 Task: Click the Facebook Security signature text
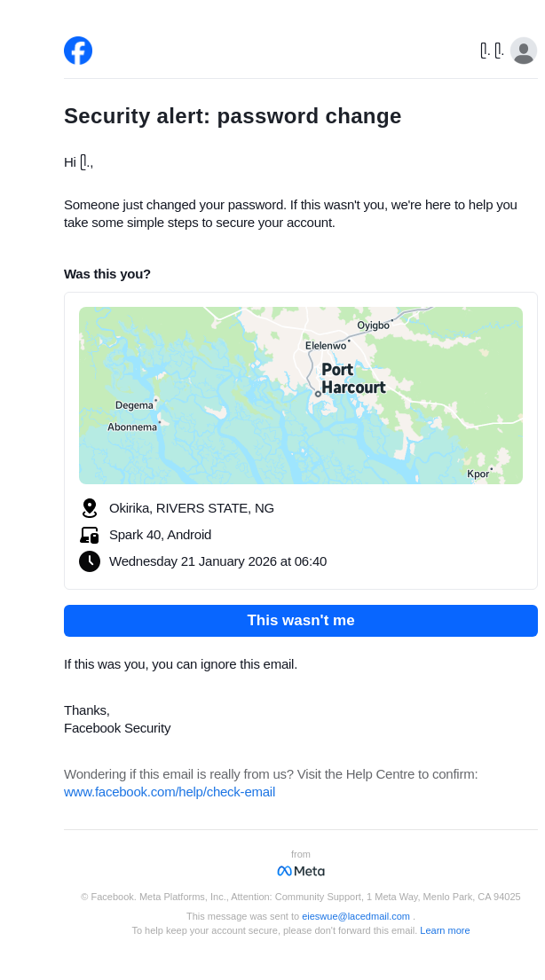pyautogui.click(x=117, y=728)
